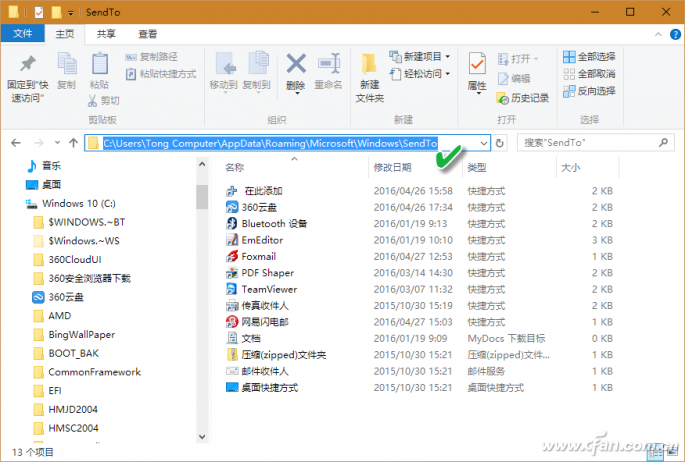The height and width of the screenshot is (462, 685).
Task: Open the 新建项目 new item dropdown
Action: tap(419, 56)
